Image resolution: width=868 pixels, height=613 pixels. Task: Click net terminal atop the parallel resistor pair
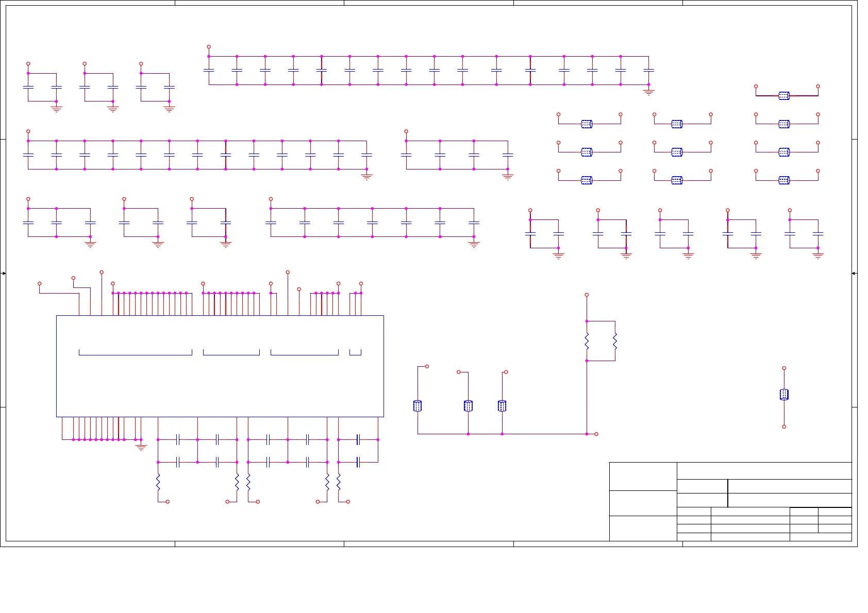(x=587, y=295)
